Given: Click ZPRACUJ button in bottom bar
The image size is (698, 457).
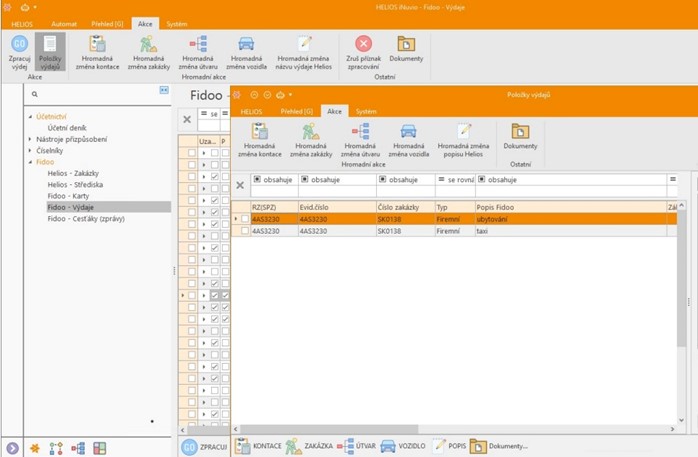Looking at the screenshot, I should pyautogui.click(x=205, y=447).
